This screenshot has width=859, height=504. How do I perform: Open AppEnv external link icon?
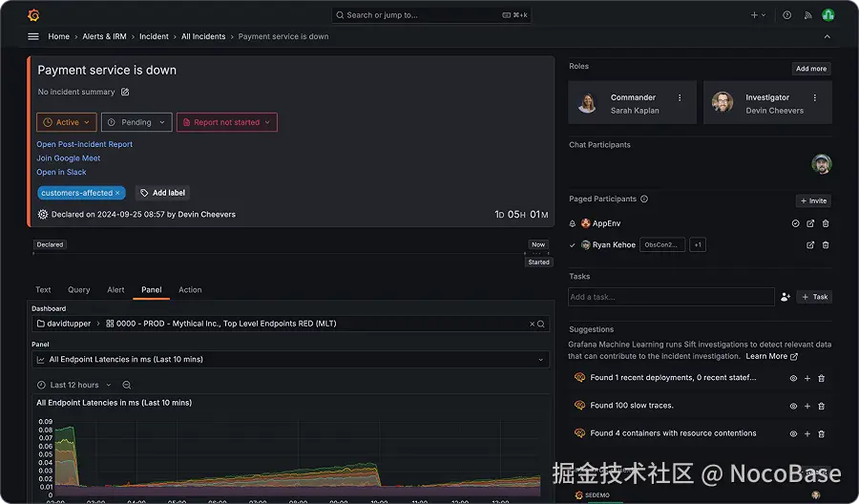click(x=810, y=223)
